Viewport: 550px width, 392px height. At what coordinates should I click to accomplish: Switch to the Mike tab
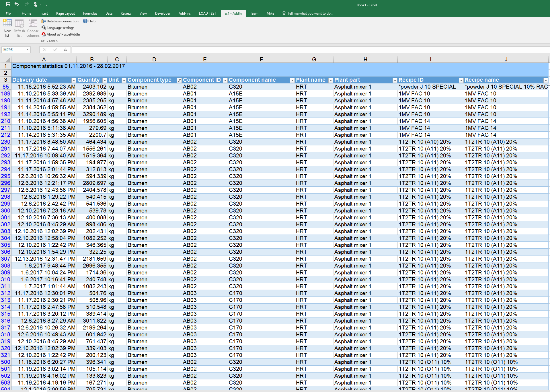(x=270, y=13)
